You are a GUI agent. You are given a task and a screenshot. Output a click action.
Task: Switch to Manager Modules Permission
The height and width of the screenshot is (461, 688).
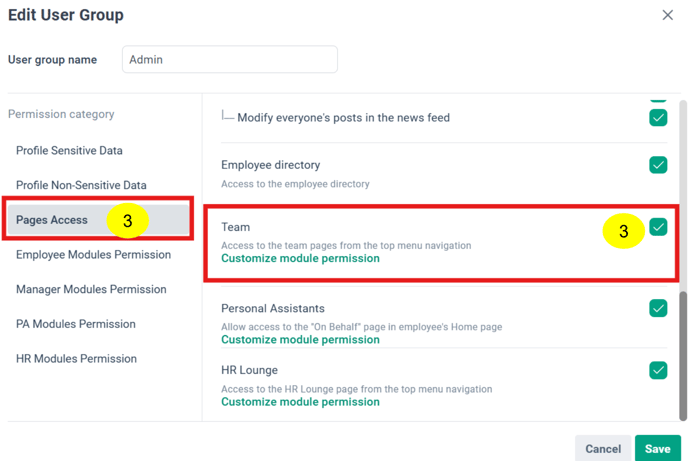tap(91, 289)
